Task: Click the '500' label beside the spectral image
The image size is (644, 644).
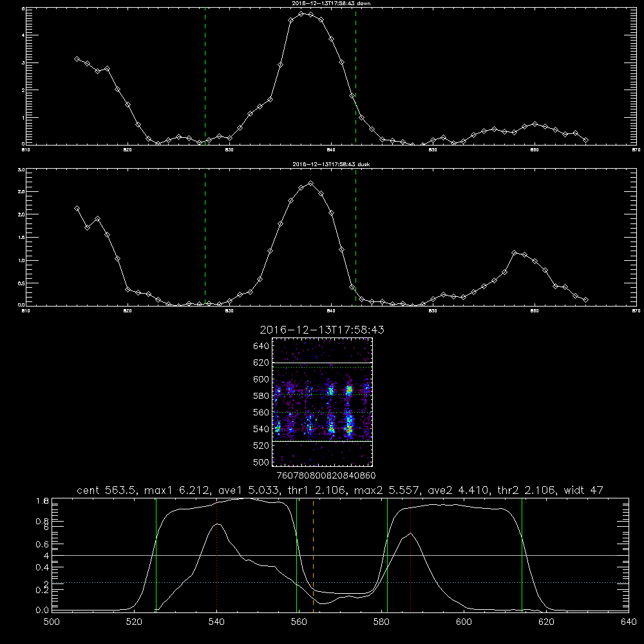Action: click(x=261, y=462)
